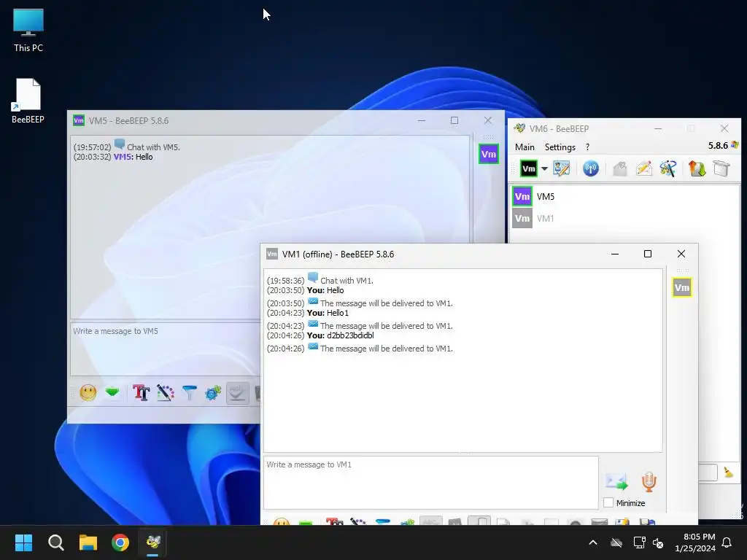Open the file transfer arrows icon
This screenshot has height=560, width=747.
pos(697,168)
